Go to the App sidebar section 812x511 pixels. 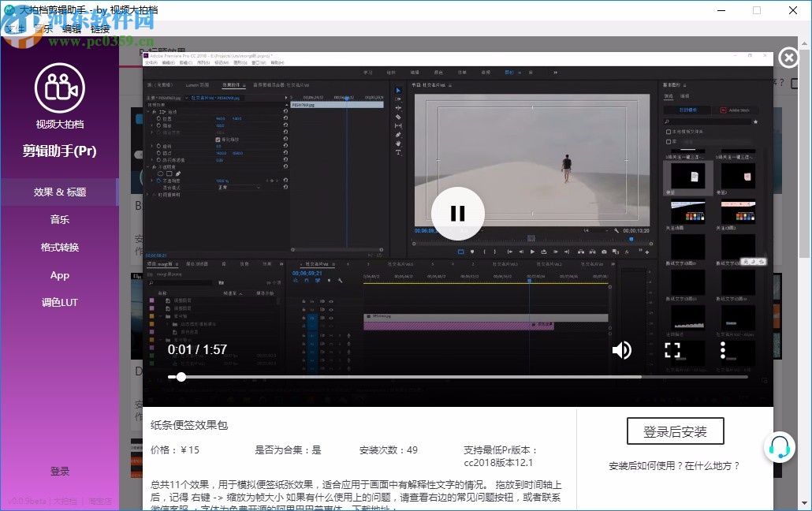(60, 275)
